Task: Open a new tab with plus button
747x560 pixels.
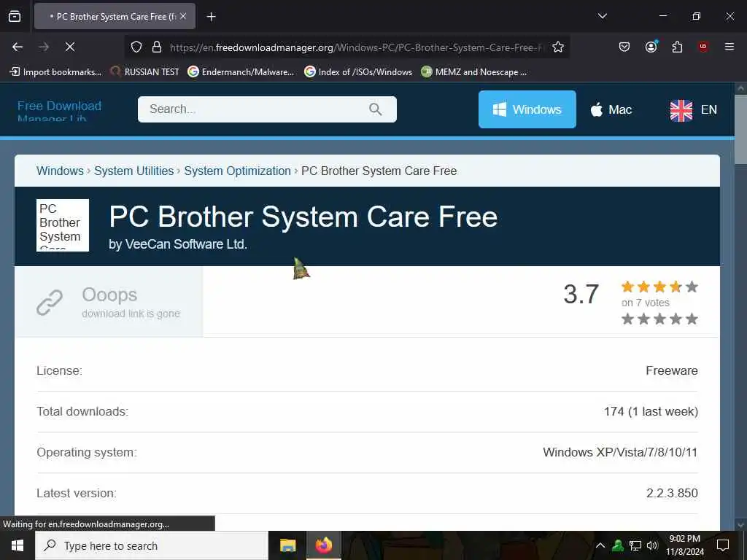Action: (x=211, y=17)
